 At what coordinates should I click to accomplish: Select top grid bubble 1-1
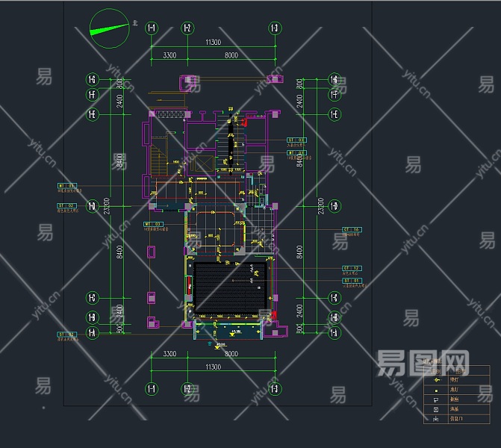coord(152,28)
